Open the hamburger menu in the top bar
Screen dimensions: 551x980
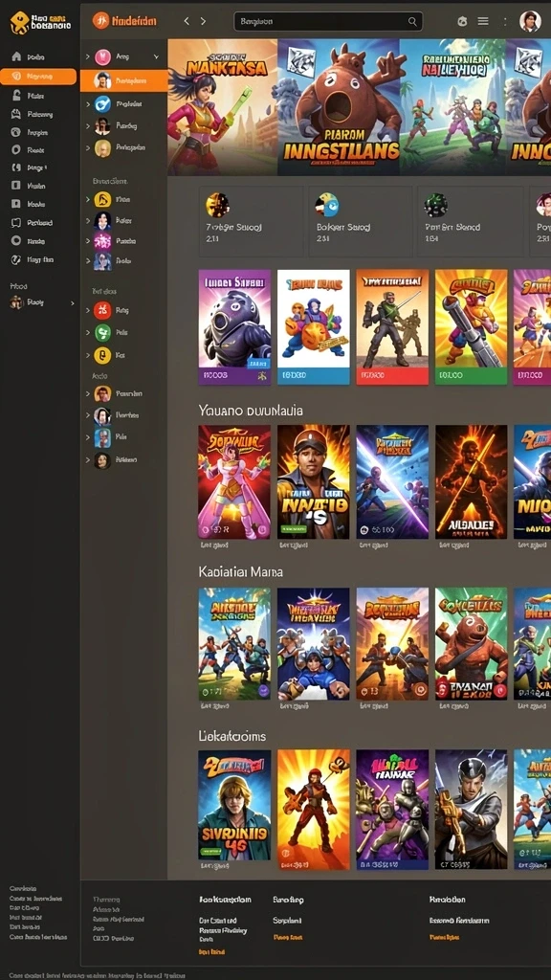tap(483, 21)
